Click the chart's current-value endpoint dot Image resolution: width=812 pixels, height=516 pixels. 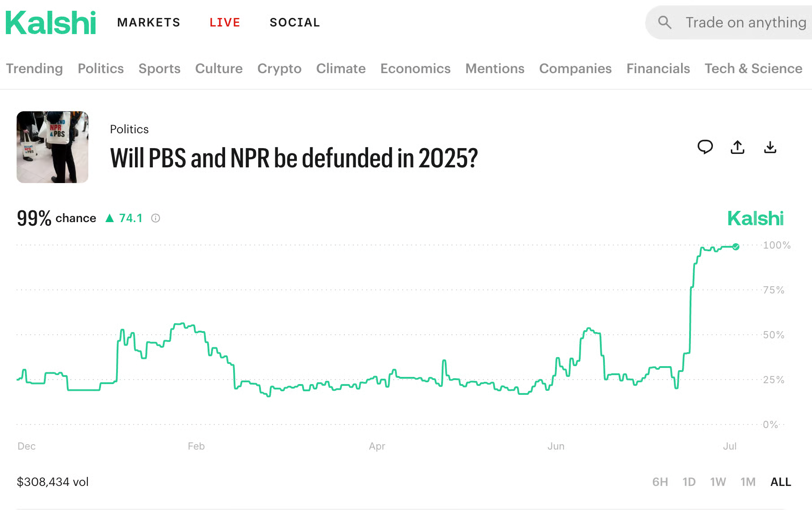coord(736,246)
